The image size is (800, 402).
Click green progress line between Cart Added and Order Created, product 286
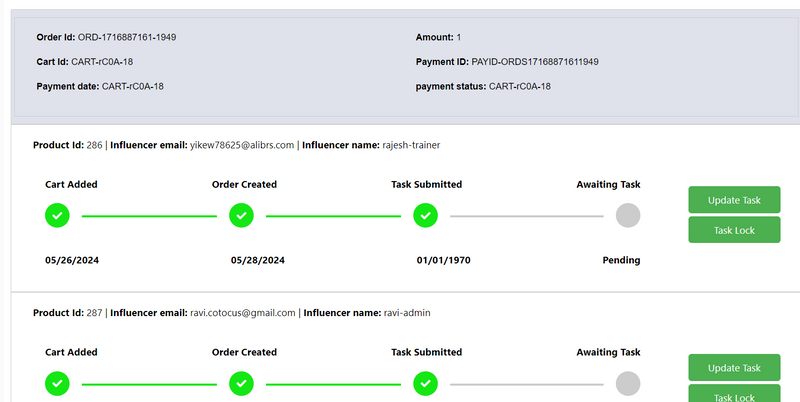(149, 216)
